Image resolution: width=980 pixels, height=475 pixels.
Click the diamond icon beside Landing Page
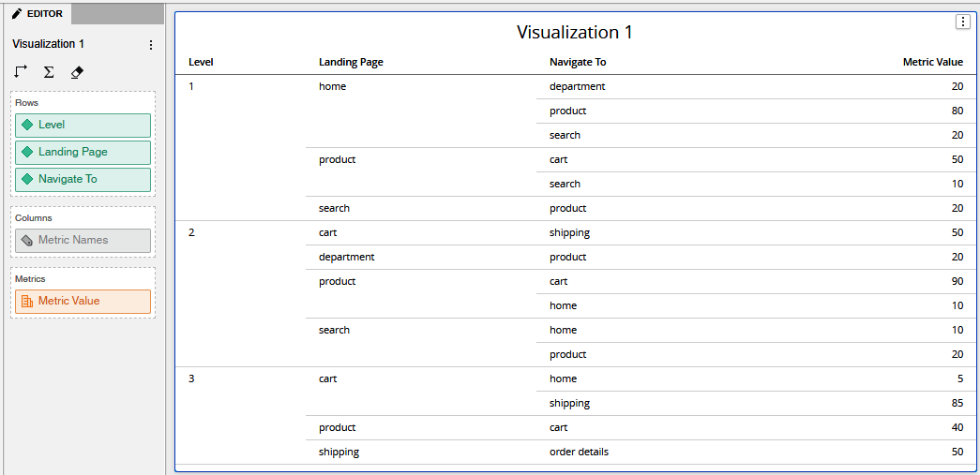27,152
